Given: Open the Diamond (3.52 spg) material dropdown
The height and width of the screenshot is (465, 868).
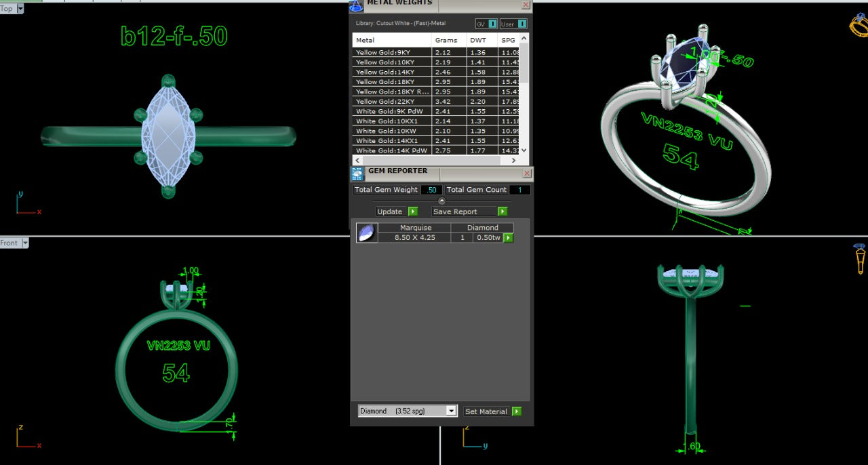Looking at the screenshot, I should [x=452, y=411].
